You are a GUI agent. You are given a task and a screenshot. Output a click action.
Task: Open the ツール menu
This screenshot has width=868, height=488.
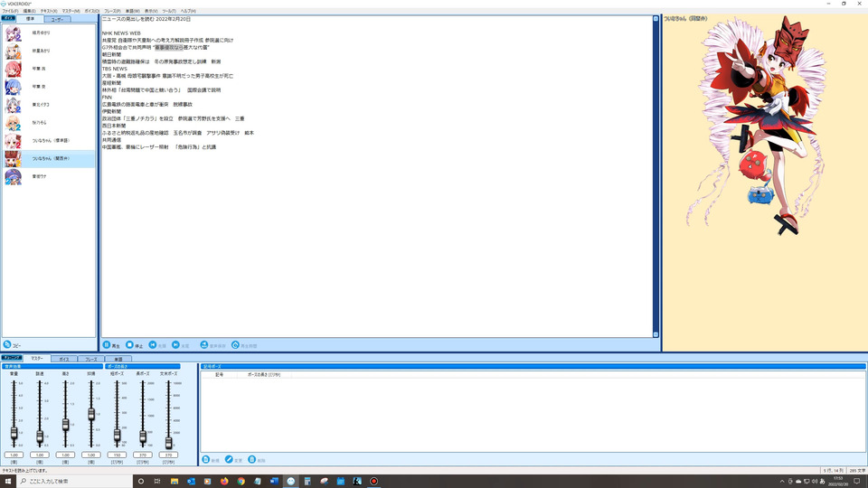169,11
